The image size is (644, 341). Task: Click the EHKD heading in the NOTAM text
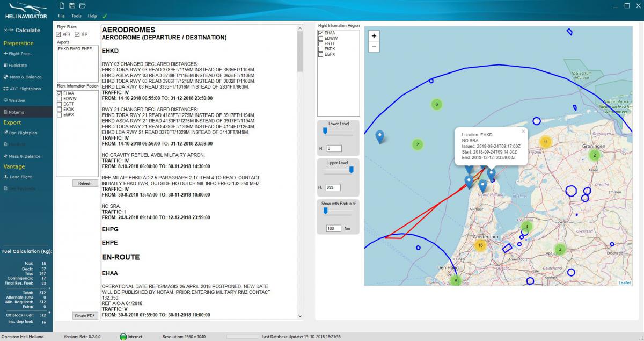pos(110,50)
